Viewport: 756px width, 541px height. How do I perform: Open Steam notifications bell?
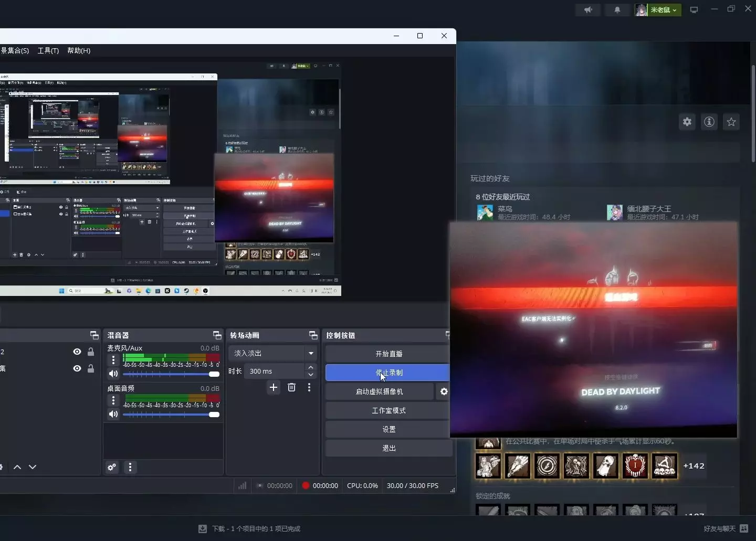[617, 9]
